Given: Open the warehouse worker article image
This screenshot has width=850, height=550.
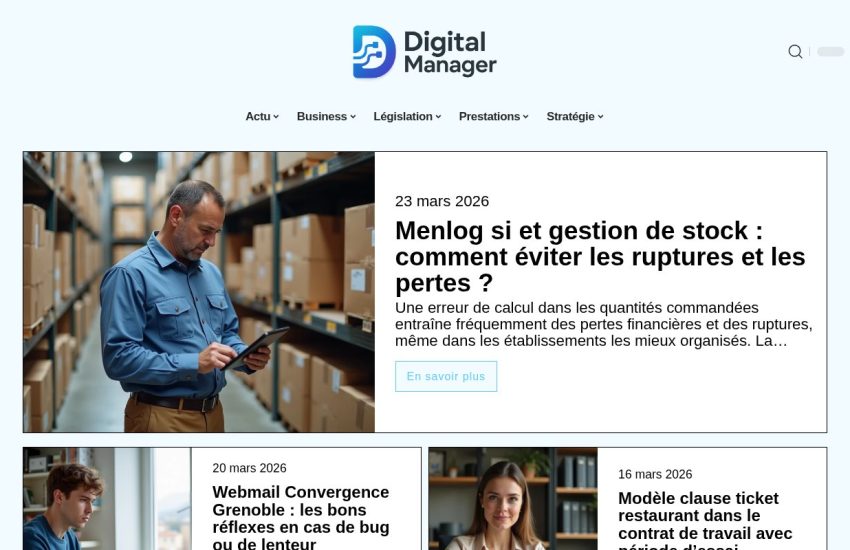Looking at the screenshot, I should point(199,292).
